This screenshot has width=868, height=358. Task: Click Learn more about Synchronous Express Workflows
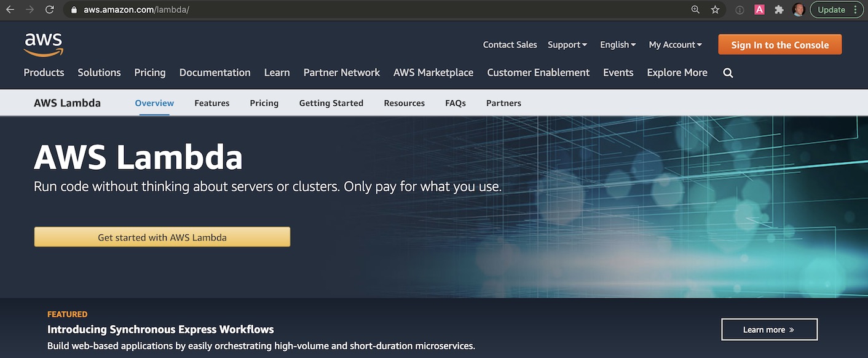[x=769, y=329]
